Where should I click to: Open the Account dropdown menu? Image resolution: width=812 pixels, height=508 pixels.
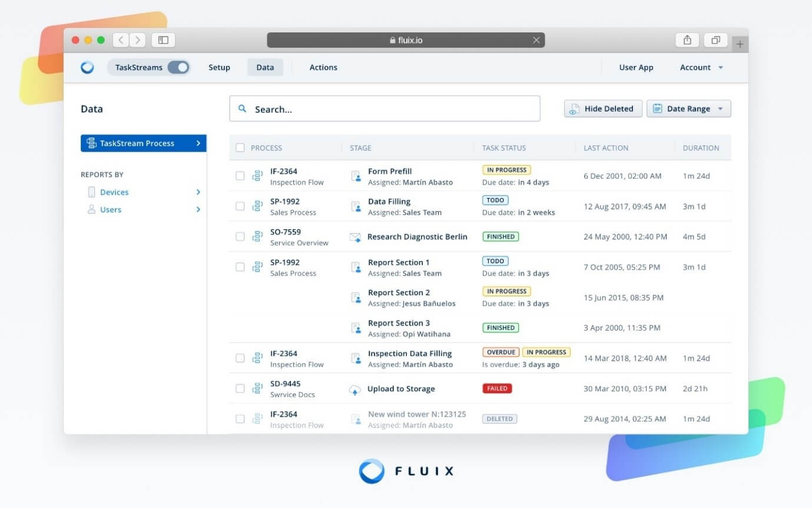pyautogui.click(x=701, y=68)
